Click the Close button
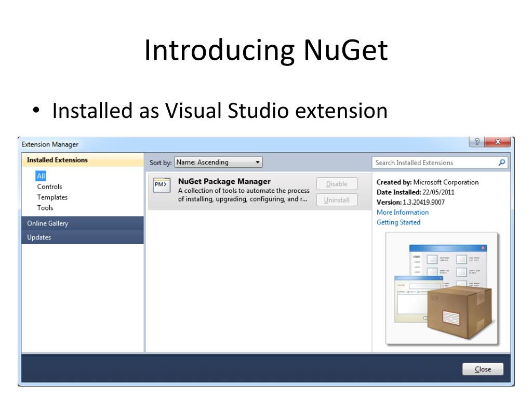532x399 pixels. click(483, 369)
